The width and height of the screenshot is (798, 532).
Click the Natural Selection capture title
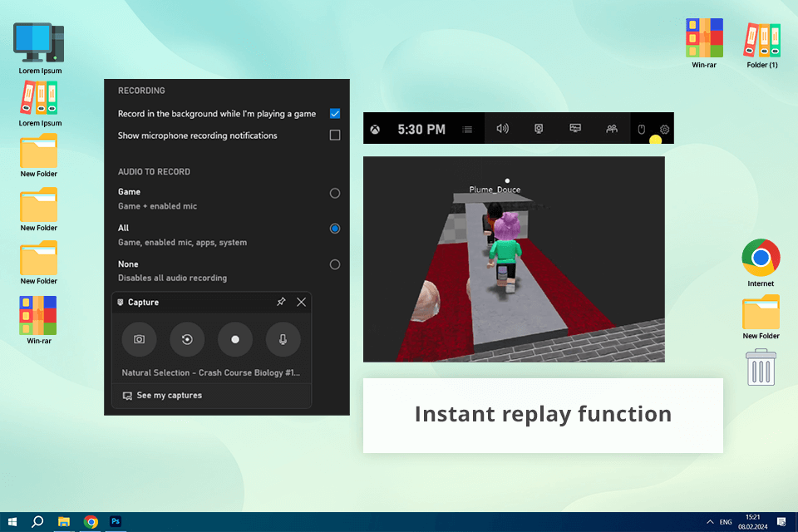pyautogui.click(x=210, y=372)
